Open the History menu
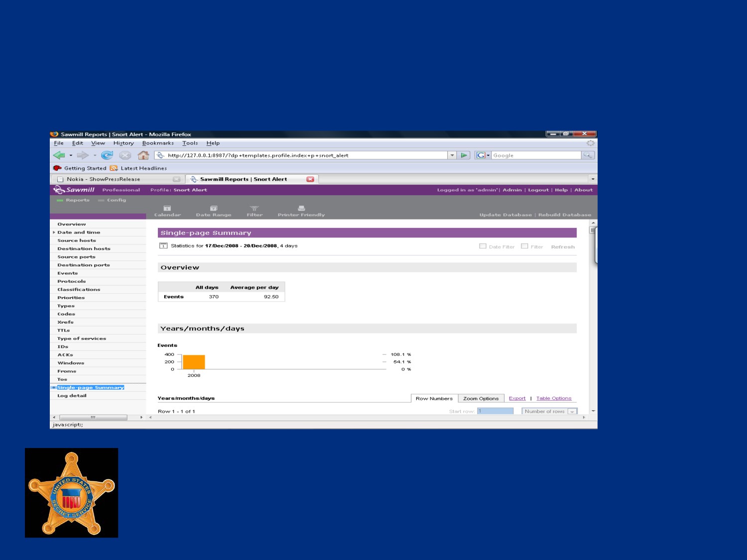The width and height of the screenshot is (747, 560). point(124,143)
